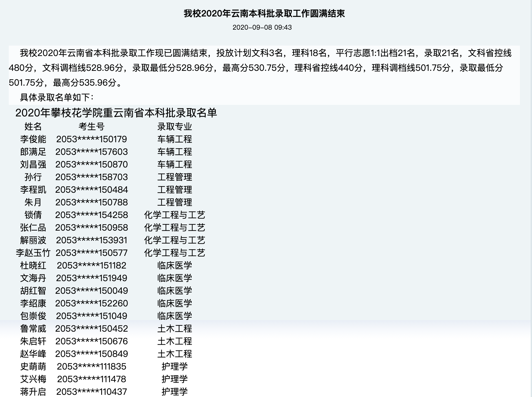The width and height of the screenshot is (532, 397).
Task: Click the name 李程凯
Action: coord(33,190)
